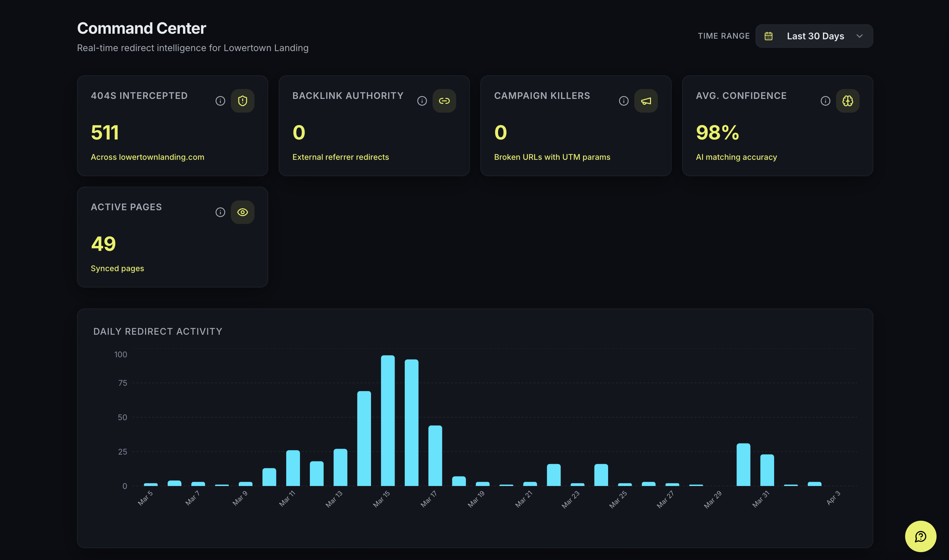The height and width of the screenshot is (560, 949).
Task: Click the tallest bar at Mar 15
Action: pos(387,421)
